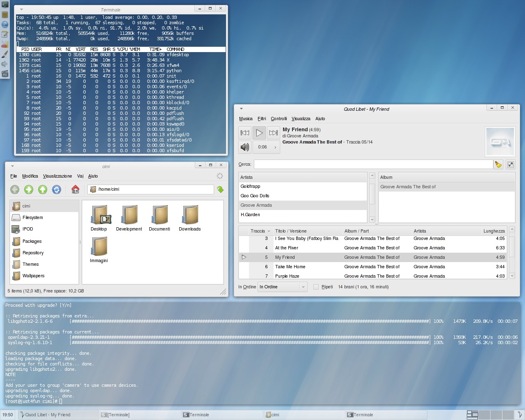This screenshot has height=420, width=525.
Task: Open the Quod Libet window menu arrow
Action: [241, 109]
